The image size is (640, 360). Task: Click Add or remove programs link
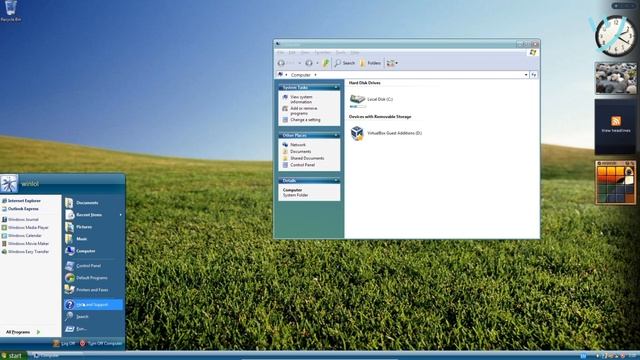click(x=304, y=111)
